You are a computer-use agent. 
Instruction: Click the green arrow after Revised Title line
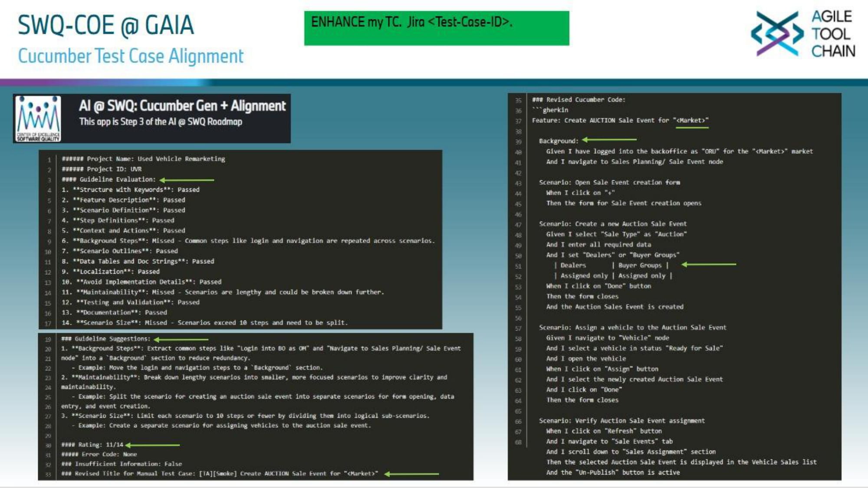[411, 474]
